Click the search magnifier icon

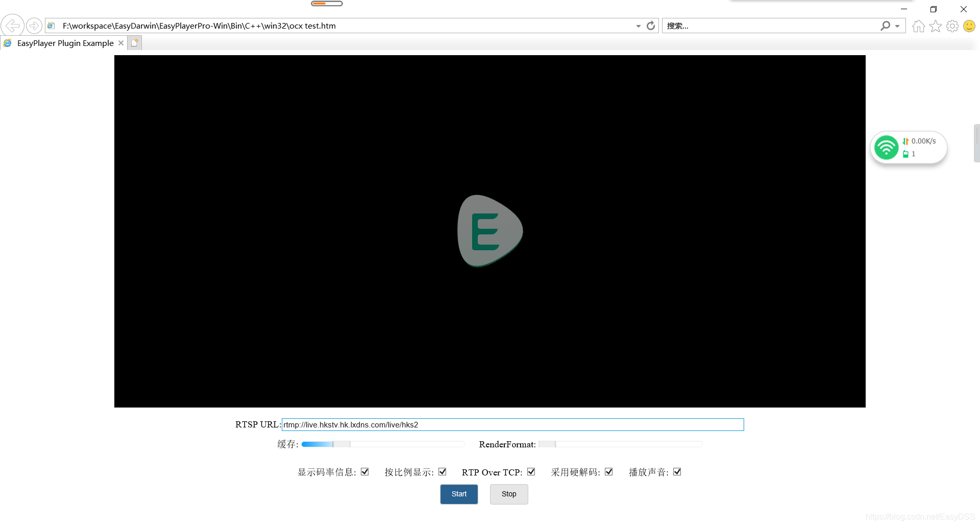tap(885, 26)
